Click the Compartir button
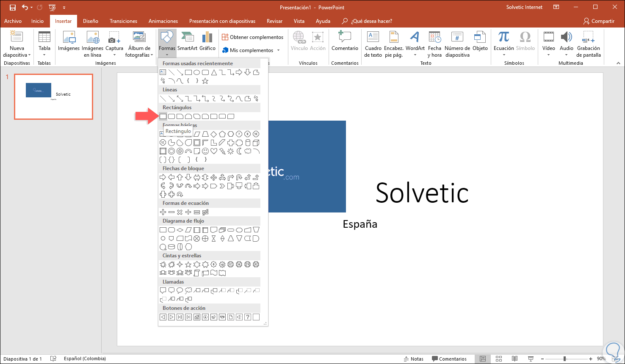625x364 pixels. point(599,21)
